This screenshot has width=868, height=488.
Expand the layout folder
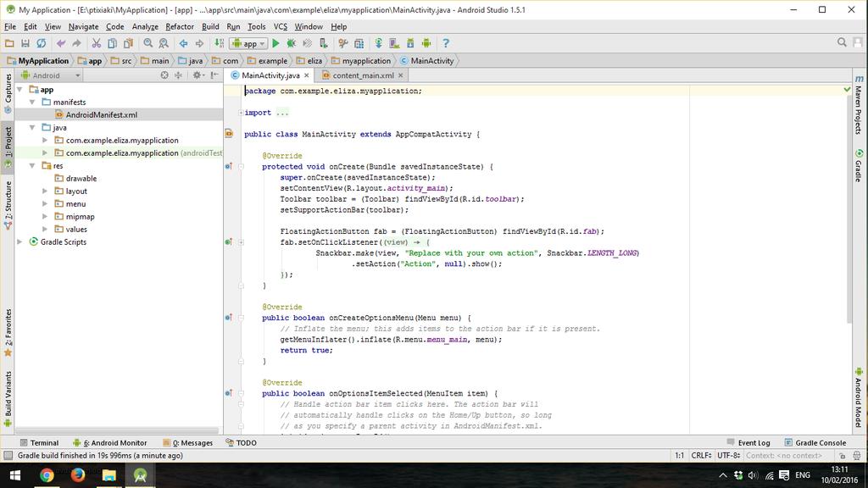pos(45,191)
